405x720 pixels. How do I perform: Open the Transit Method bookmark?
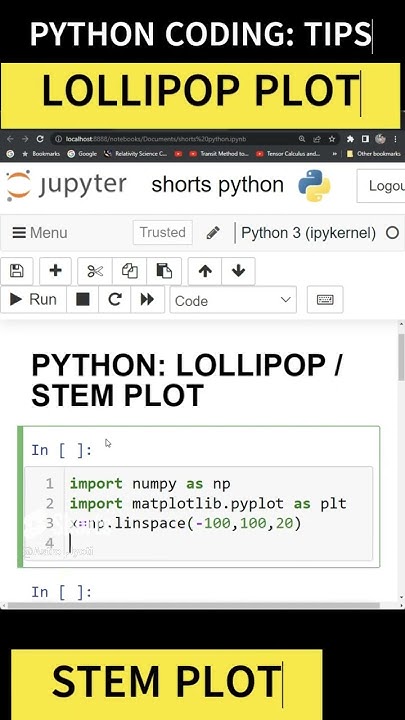coord(219,154)
